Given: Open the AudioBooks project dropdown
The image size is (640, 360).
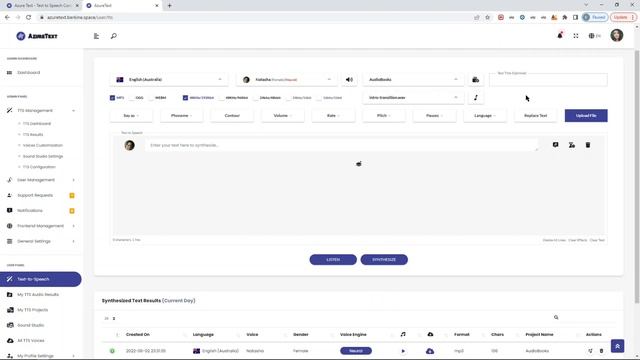Looking at the screenshot, I should coord(413,80).
